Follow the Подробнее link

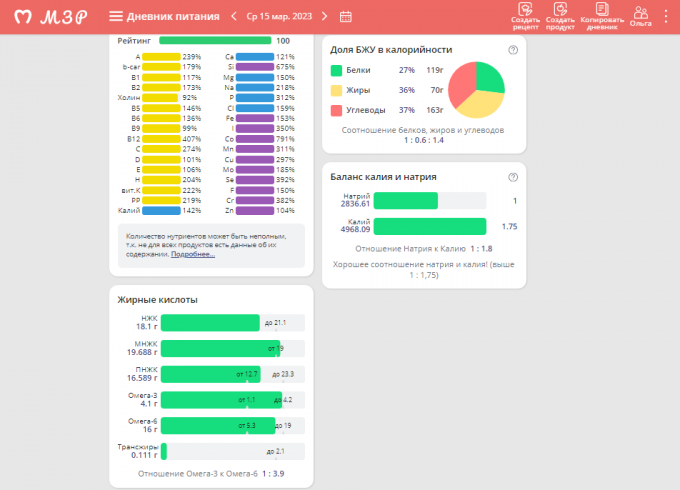pyautogui.click(x=193, y=254)
